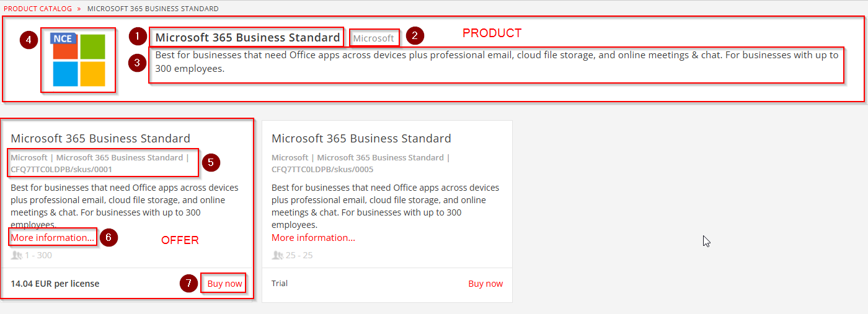Click the red numbered marker 1
Screen dimensions: 868x314
(x=138, y=37)
